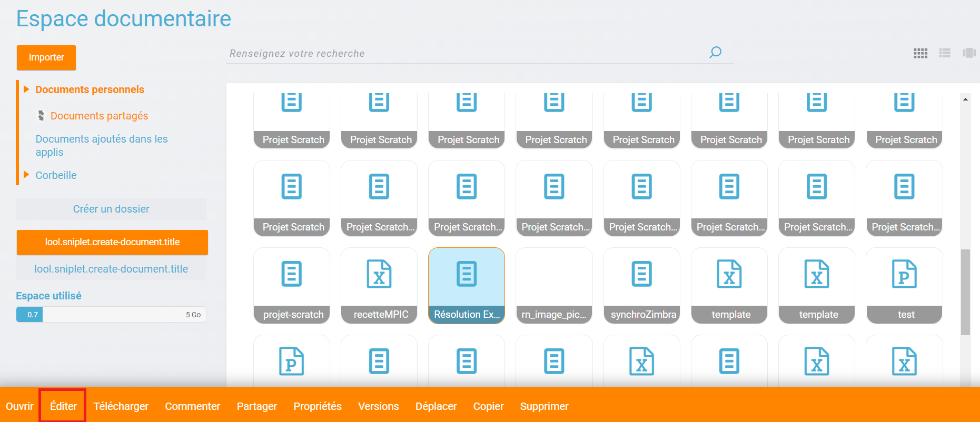Select the projet-scratch document
Screen dimensions: 980x422
(x=292, y=285)
